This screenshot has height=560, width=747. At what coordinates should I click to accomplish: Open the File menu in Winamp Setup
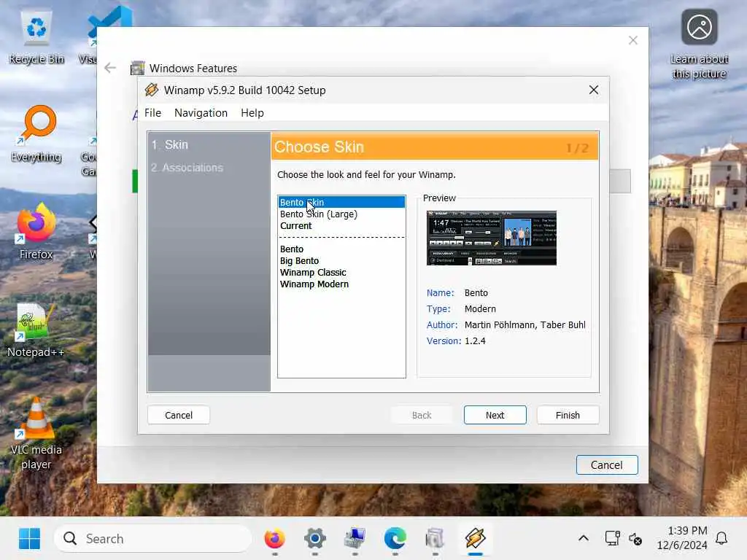pyautogui.click(x=153, y=113)
